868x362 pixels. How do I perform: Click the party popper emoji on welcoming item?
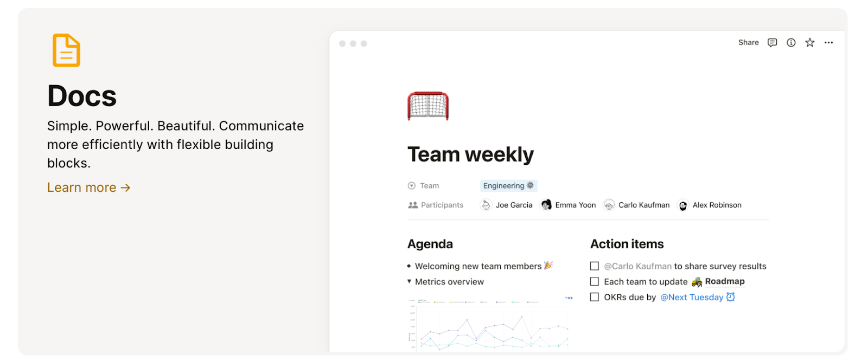coord(547,265)
